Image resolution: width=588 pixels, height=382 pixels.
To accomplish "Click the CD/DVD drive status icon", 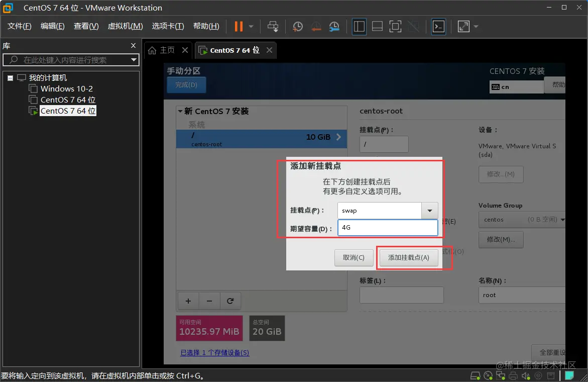I will (488, 375).
